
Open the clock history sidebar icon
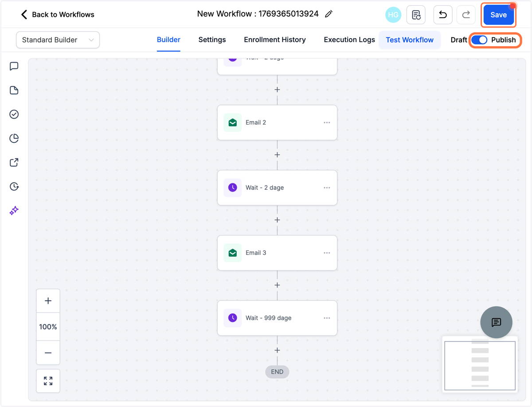[14, 186]
